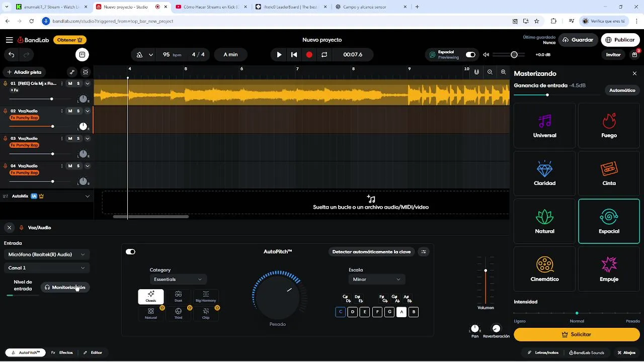Expand options for track 01

tap(88, 83)
